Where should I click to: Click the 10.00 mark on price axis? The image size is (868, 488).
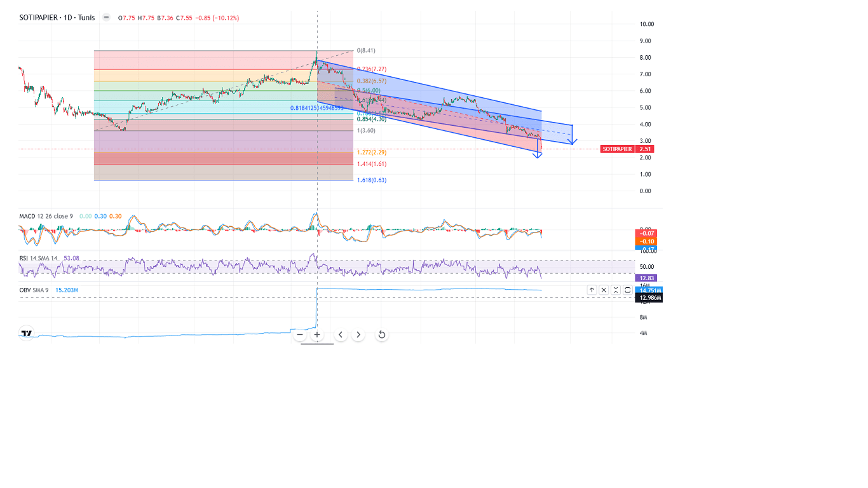647,24
